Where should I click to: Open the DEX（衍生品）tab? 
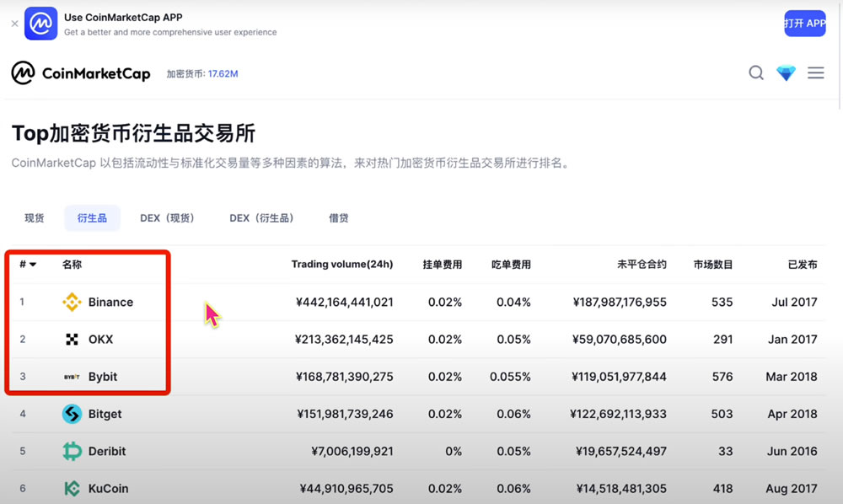tap(263, 217)
